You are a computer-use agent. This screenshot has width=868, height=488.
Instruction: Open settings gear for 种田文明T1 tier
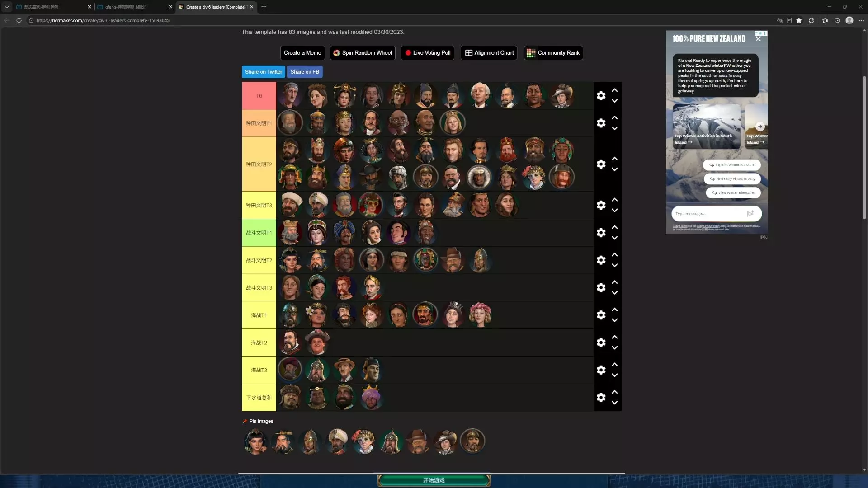601,123
